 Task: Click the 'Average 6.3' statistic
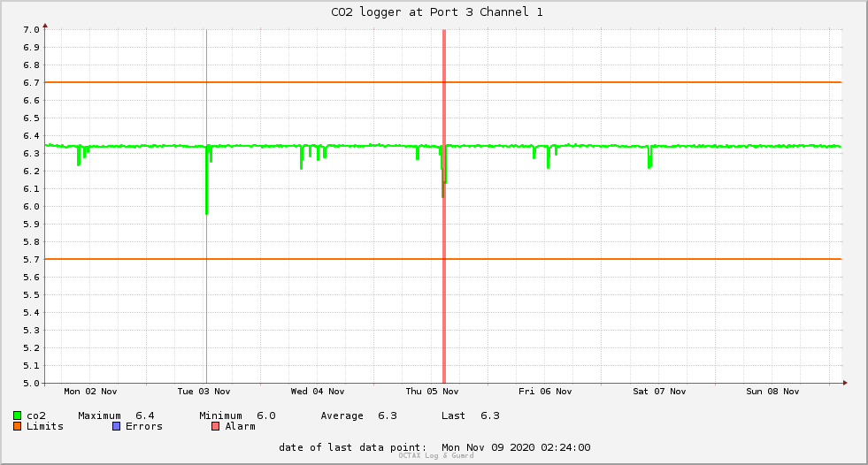tap(358, 415)
